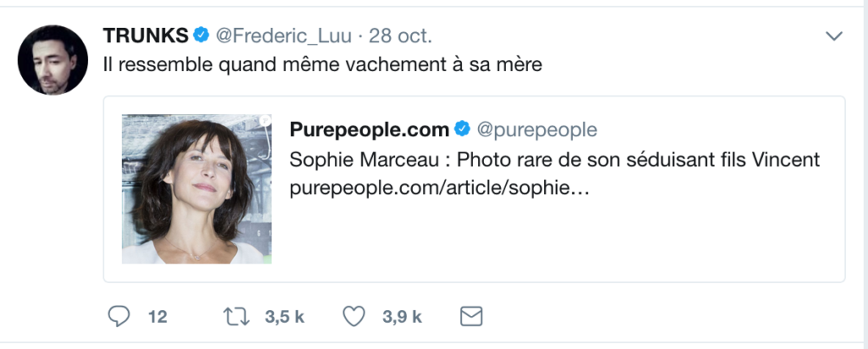Screen dimensions: 868x349
Task: Click the reply count of 12
Action: coord(158,318)
